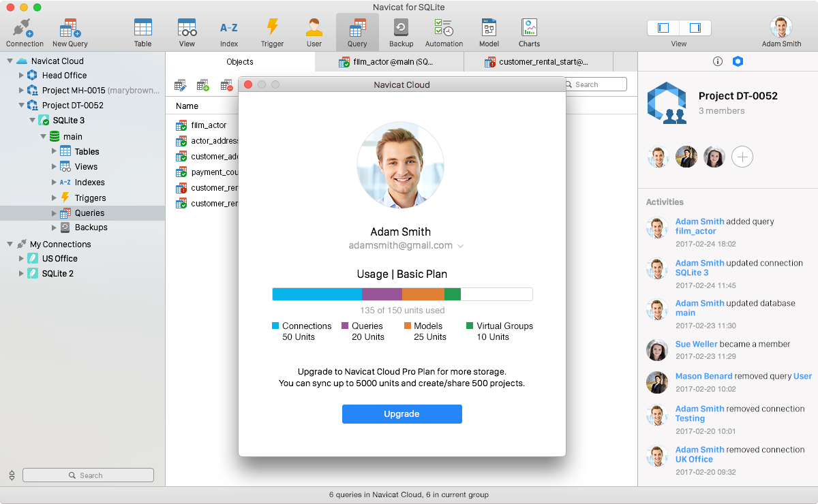Click the design query icon in object toolbar
Image resolution: width=818 pixels, height=504 pixels.
click(180, 85)
